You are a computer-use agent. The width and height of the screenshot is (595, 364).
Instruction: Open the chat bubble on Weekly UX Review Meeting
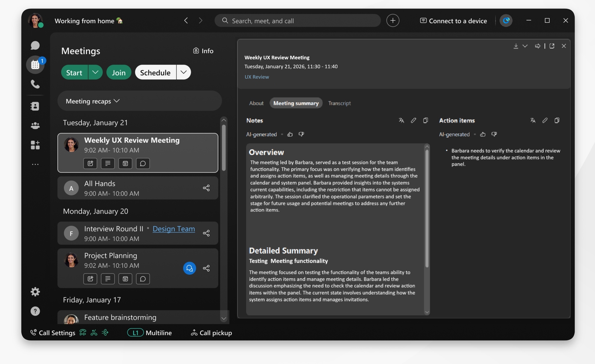[x=143, y=163]
